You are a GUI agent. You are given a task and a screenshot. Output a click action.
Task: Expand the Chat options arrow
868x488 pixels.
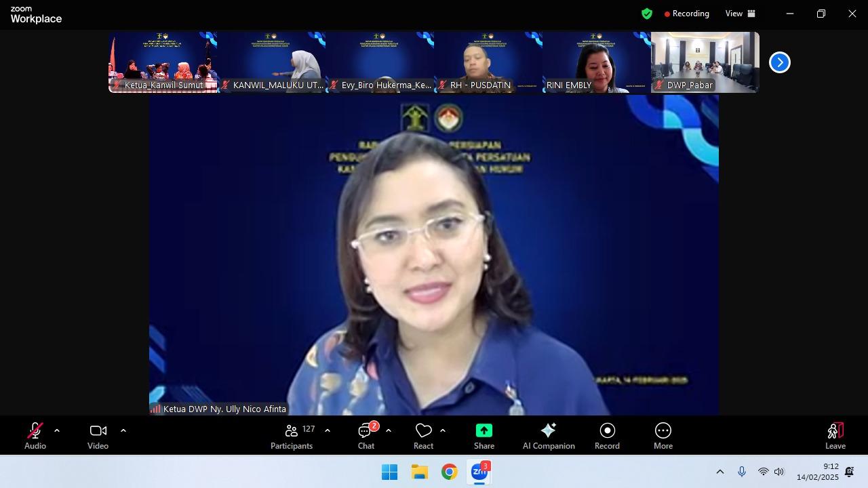coord(389,430)
